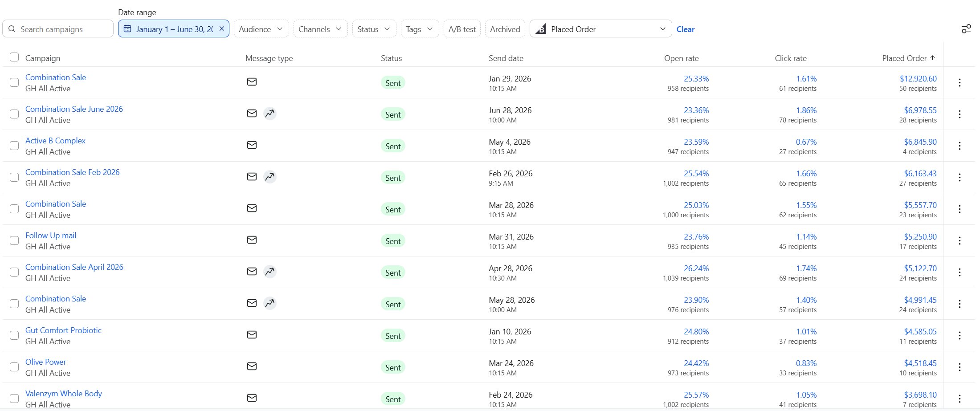Sort by Send date column header
The width and height of the screenshot is (980, 411).
point(506,58)
